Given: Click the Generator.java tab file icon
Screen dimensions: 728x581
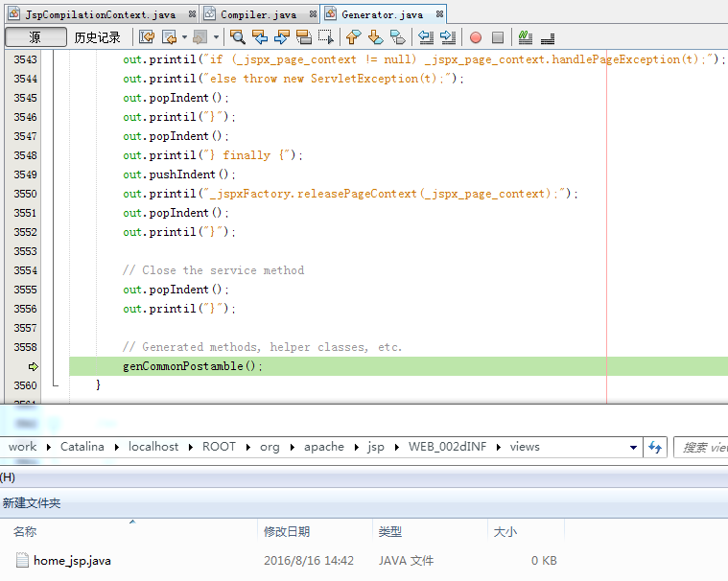Looking at the screenshot, I should [x=331, y=14].
